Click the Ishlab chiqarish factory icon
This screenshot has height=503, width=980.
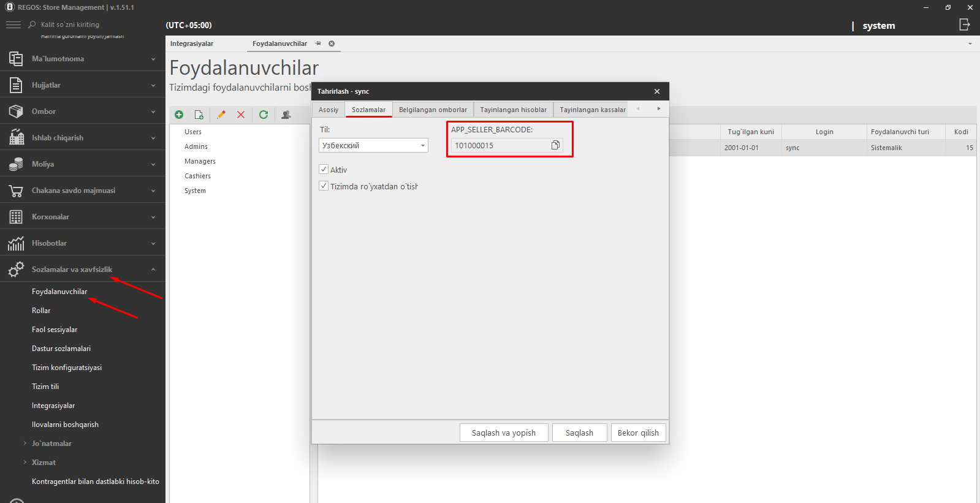click(x=16, y=137)
